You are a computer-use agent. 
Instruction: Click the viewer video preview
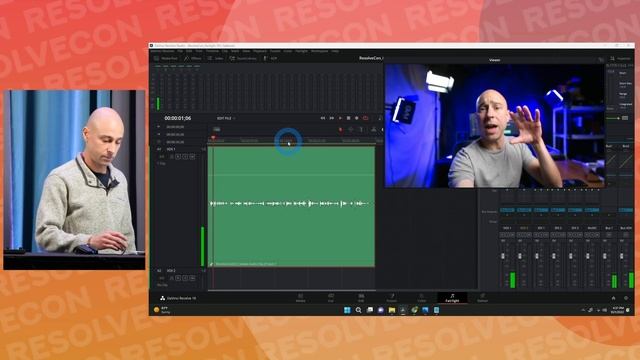494,126
